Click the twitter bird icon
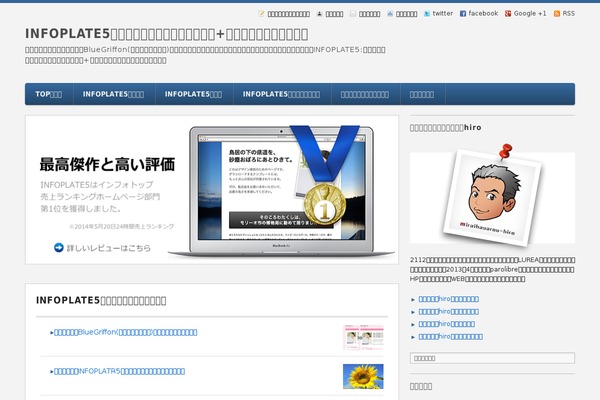This screenshot has height=400, width=600. coord(427,14)
